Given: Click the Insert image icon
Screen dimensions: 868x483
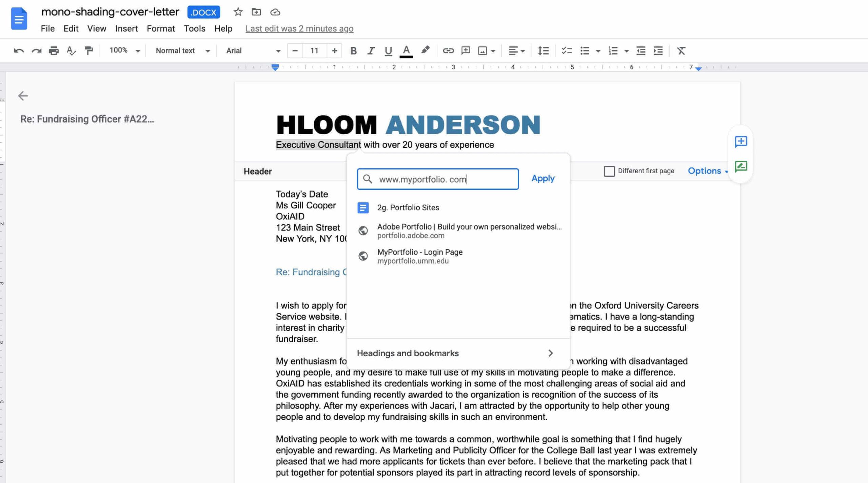Looking at the screenshot, I should pyautogui.click(x=482, y=51).
